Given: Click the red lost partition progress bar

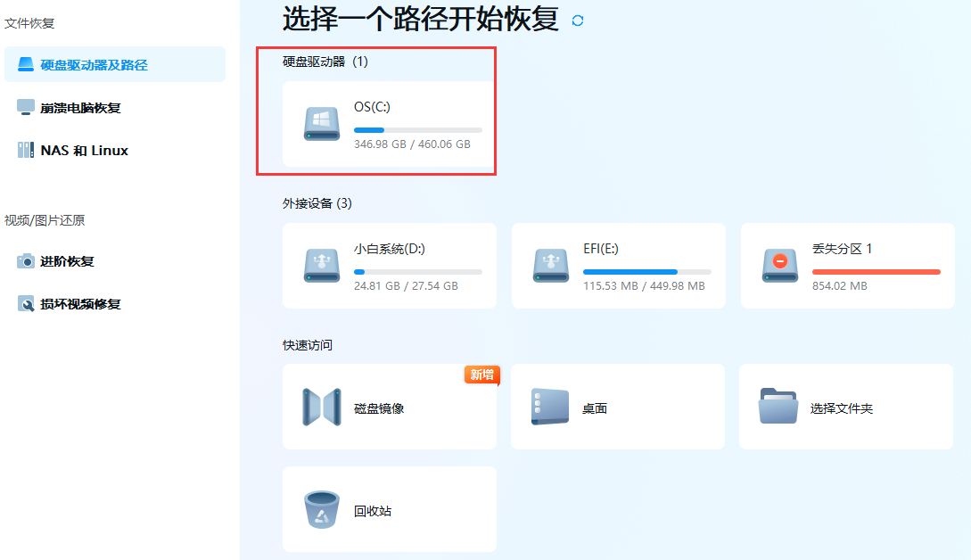Looking at the screenshot, I should click(x=876, y=272).
